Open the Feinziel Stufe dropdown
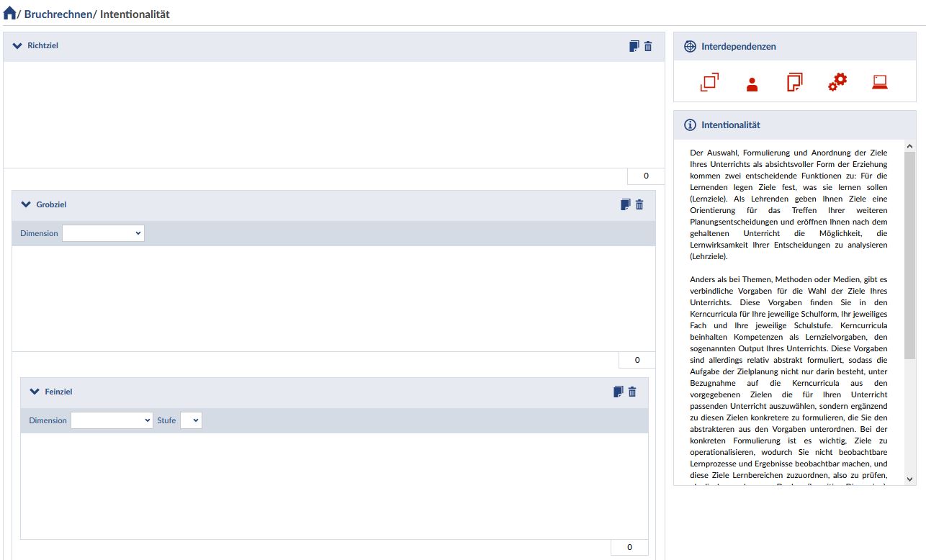 pyautogui.click(x=191, y=420)
